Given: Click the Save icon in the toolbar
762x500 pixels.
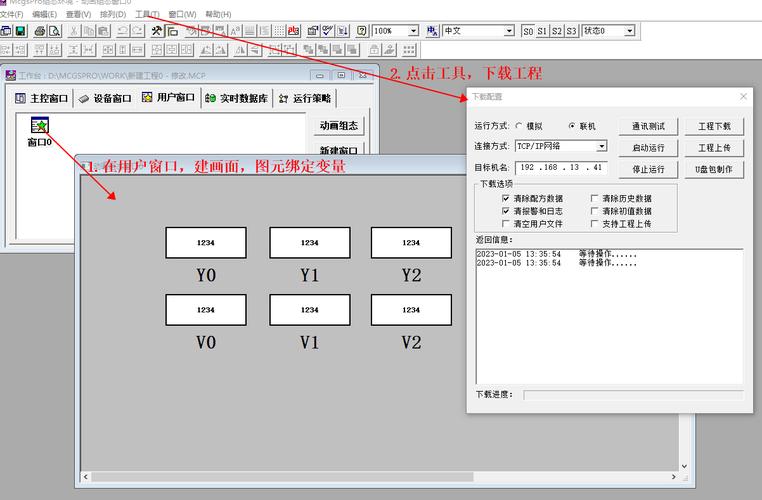Looking at the screenshot, I should (21, 31).
